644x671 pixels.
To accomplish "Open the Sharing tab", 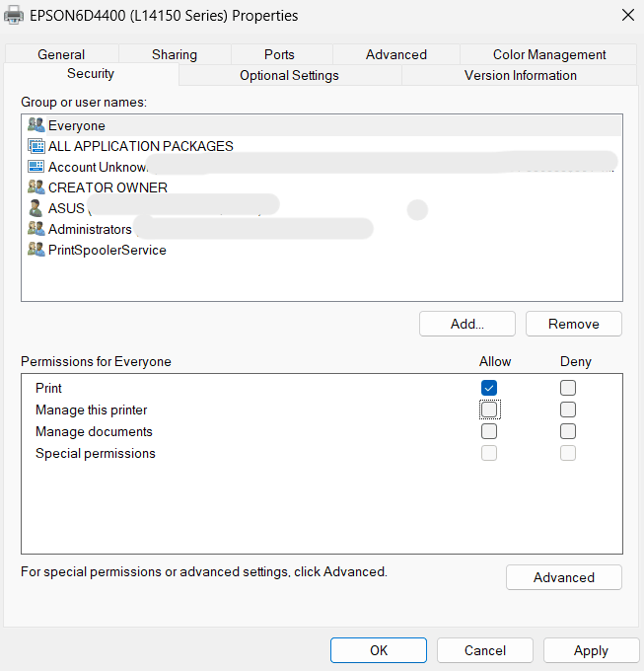I will click(x=175, y=54).
